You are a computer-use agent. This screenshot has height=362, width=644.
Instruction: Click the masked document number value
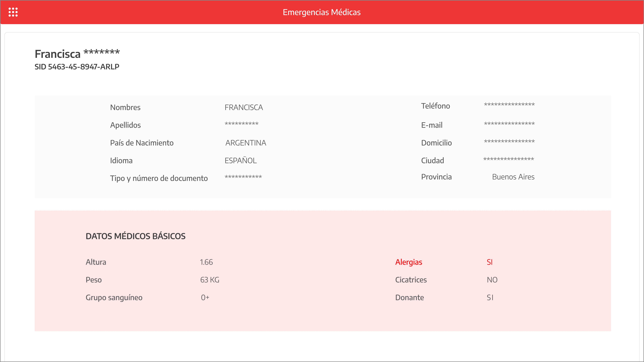click(243, 177)
